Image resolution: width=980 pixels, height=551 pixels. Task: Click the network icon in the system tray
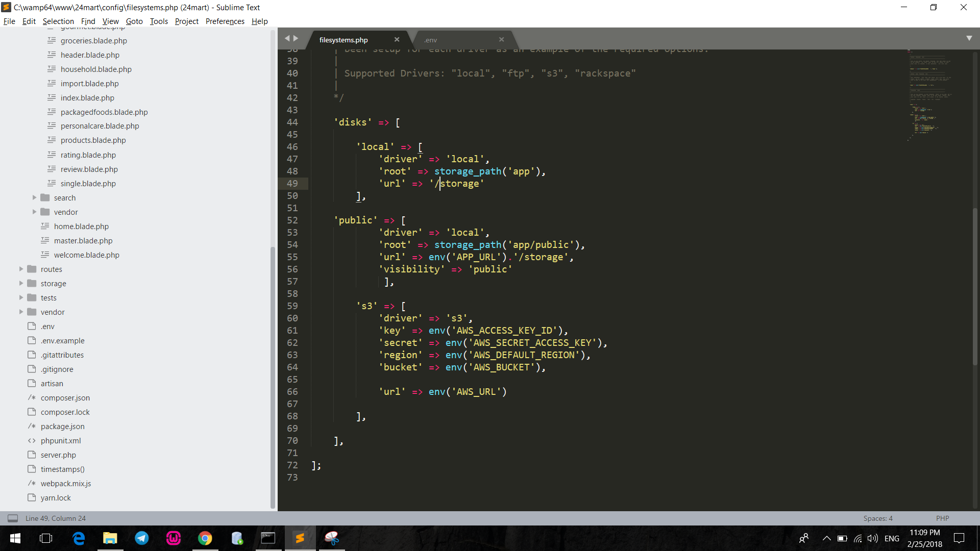click(x=857, y=538)
